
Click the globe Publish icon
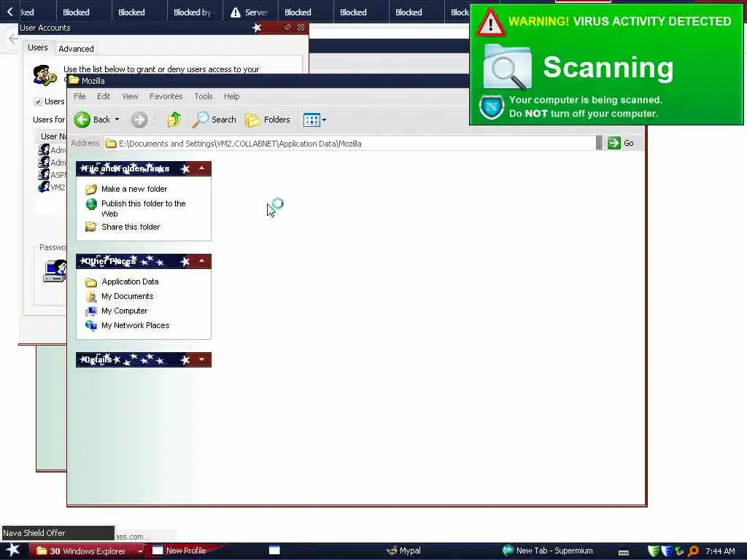(x=91, y=204)
